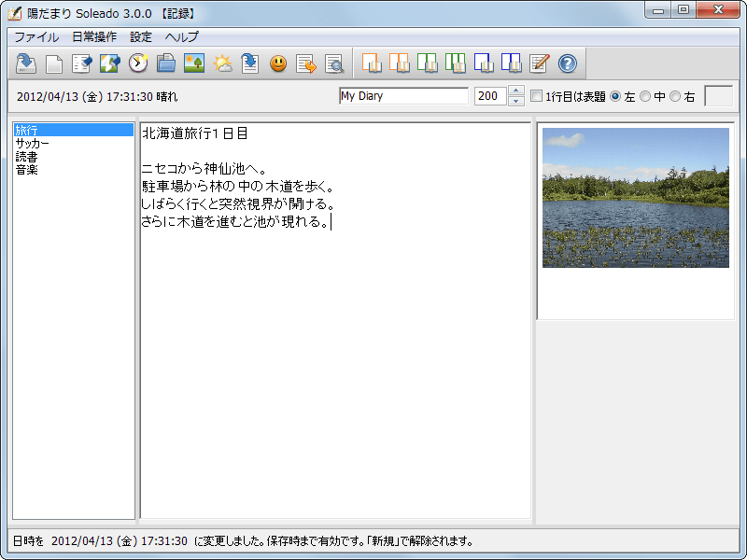Screen dimensions: 747x560
Task: Select the 右 alignment radio button
Action: click(x=674, y=96)
